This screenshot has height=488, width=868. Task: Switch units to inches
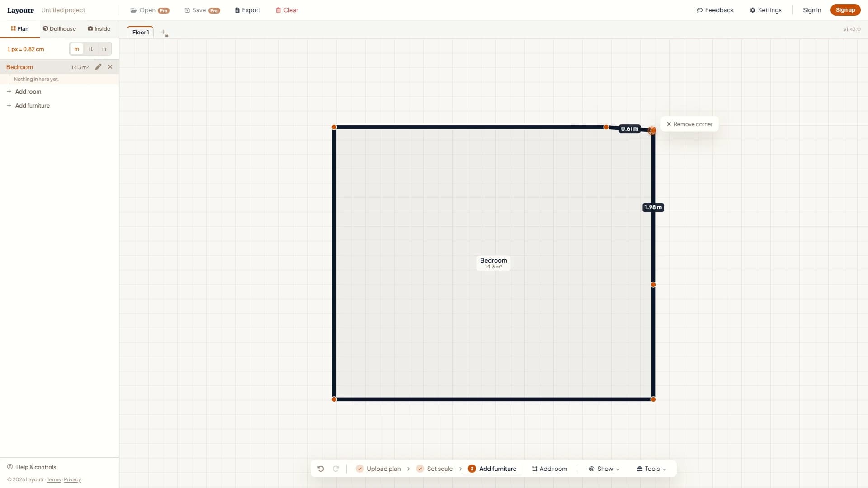click(x=104, y=49)
